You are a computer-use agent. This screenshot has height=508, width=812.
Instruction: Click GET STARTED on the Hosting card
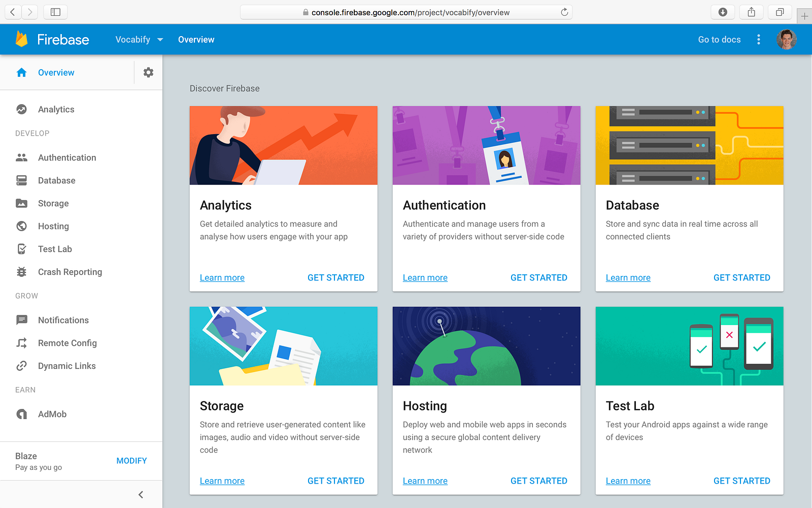click(x=539, y=481)
